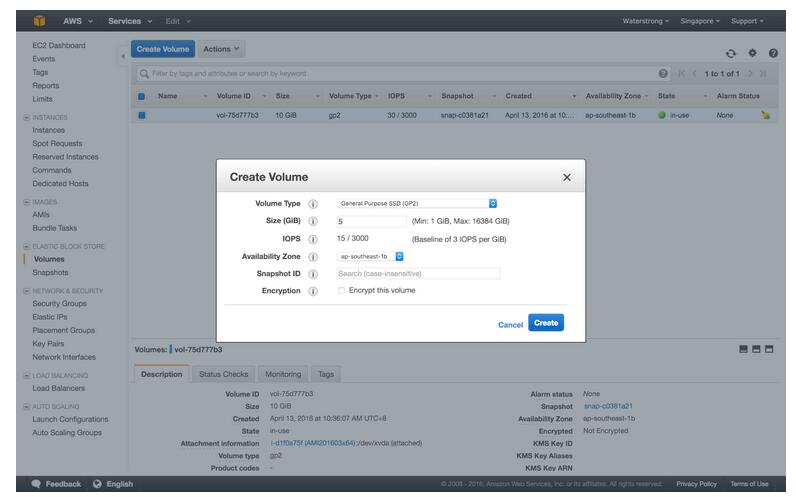This screenshot has height=497, width=796.
Task: Click the Volume Type info icon
Action: pos(313,204)
